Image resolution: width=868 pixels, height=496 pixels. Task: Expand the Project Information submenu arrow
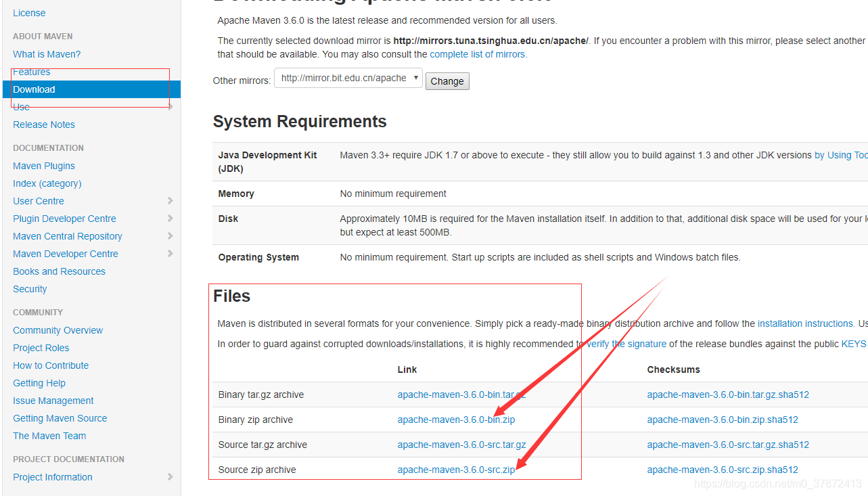pos(170,477)
